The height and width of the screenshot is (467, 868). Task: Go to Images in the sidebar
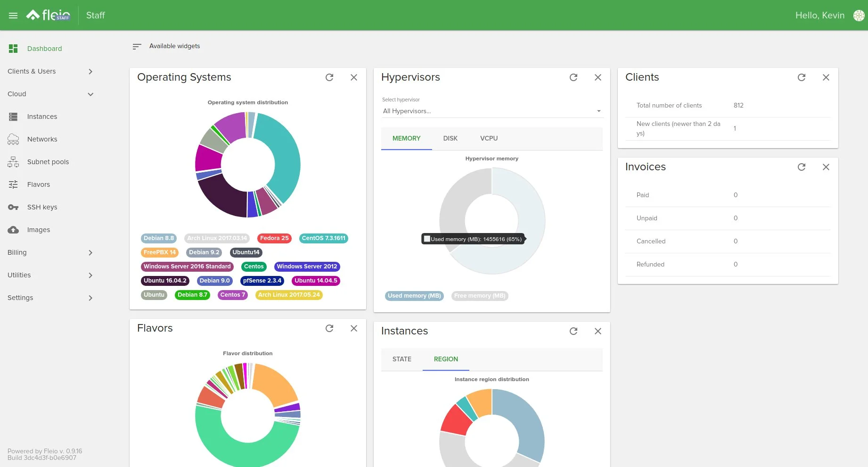coord(38,230)
